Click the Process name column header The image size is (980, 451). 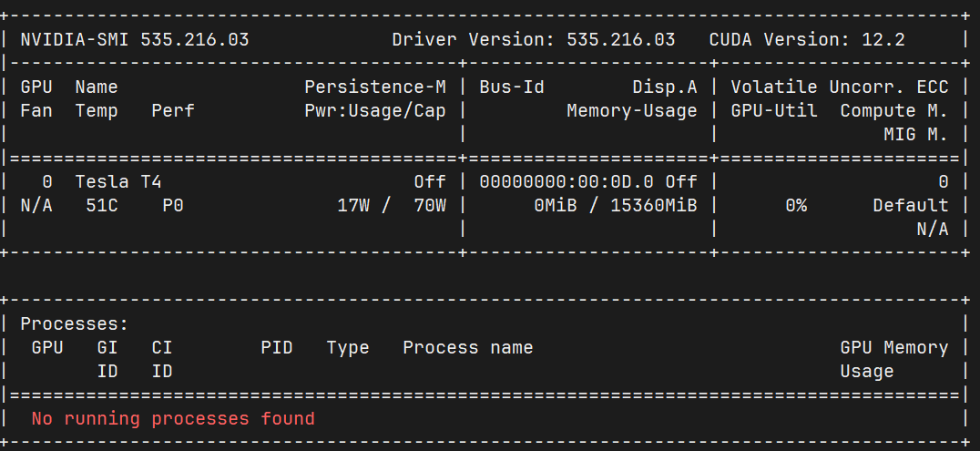pos(467,348)
